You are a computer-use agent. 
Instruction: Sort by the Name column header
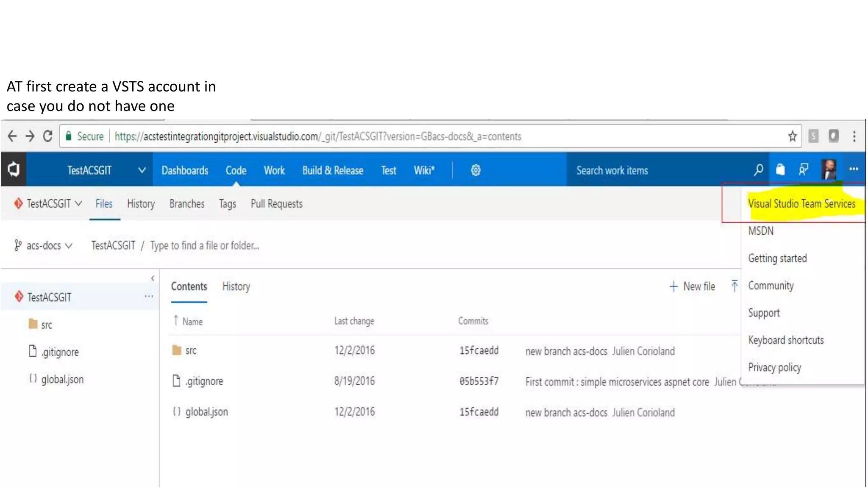click(x=192, y=322)
